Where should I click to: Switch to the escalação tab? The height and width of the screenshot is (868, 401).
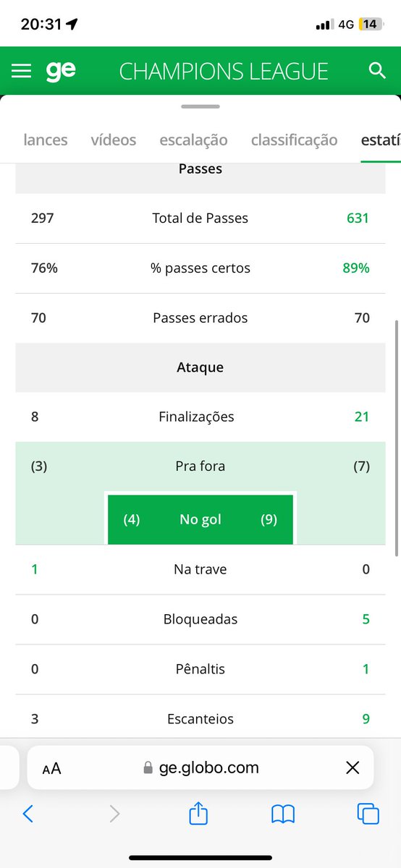tap(193, 140)
